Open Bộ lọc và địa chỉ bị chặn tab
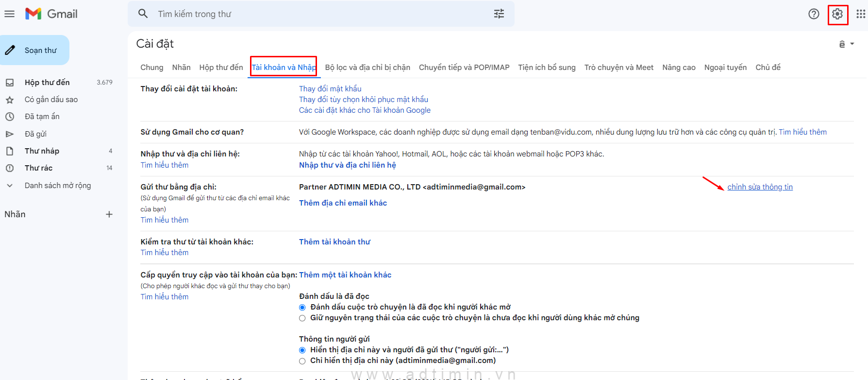868x380 pixels. tap(367, 68)
